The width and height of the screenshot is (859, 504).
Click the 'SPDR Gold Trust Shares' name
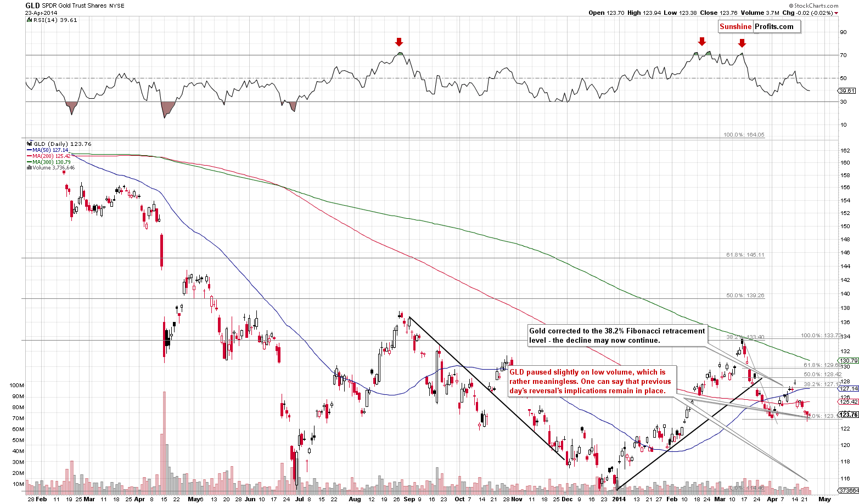point(74,5)
